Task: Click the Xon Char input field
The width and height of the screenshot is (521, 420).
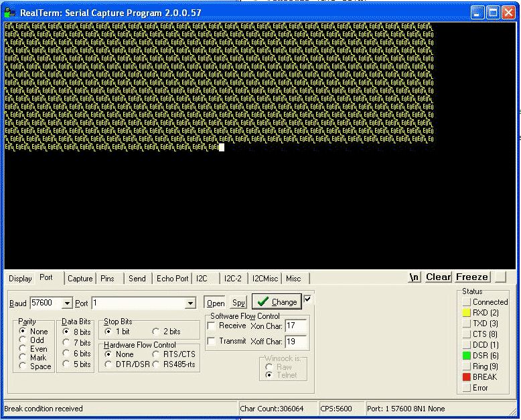Action: pyautogui.click(x=295, y=326)
